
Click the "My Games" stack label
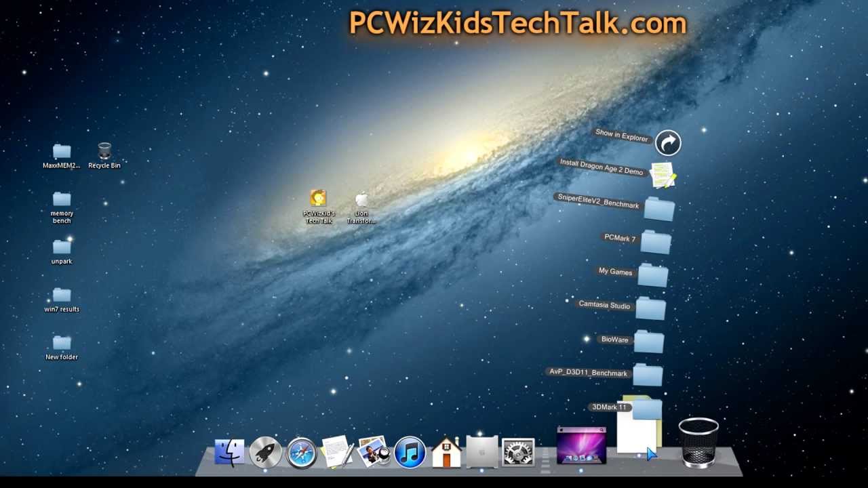click(x=615, y=272)
